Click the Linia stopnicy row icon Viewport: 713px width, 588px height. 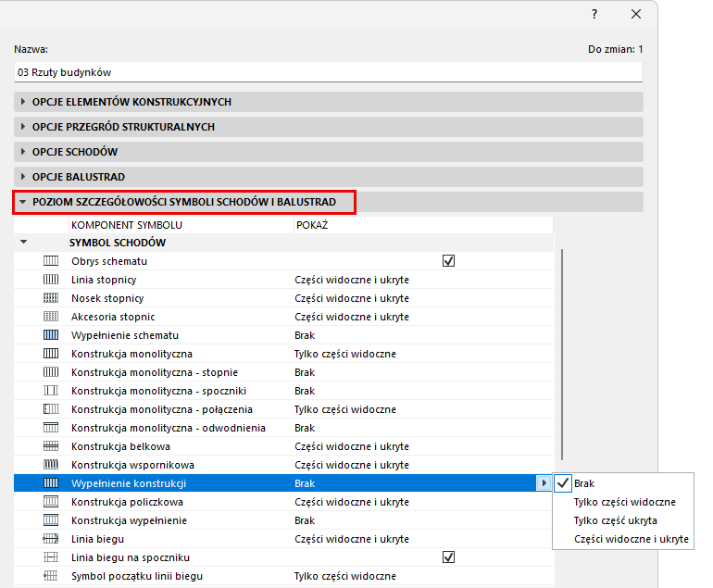[x=51, y=280]
